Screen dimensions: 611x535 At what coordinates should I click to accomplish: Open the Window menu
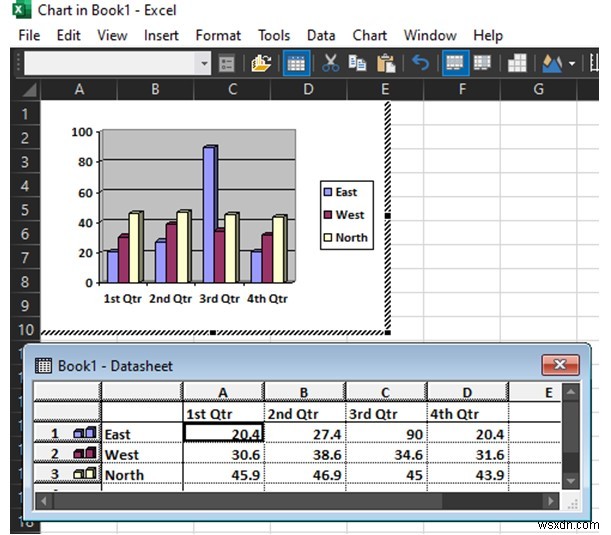[x=430, y=35]
